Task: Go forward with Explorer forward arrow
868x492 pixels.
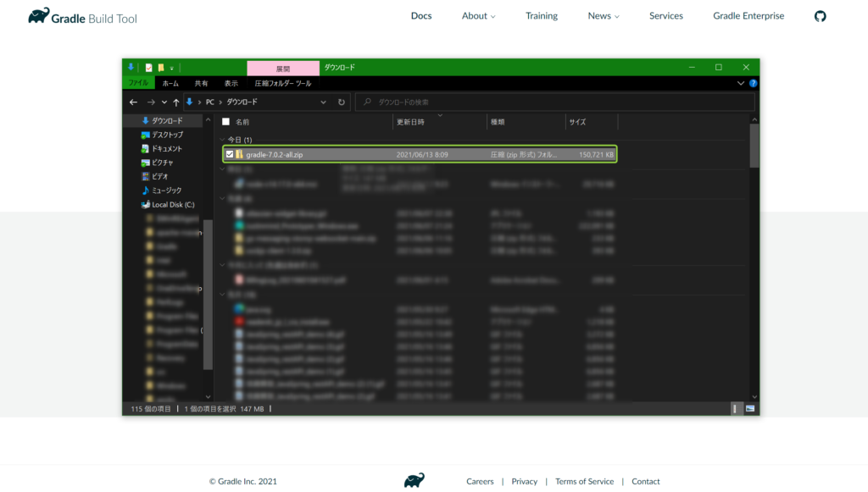Action: tap(151, 102)
